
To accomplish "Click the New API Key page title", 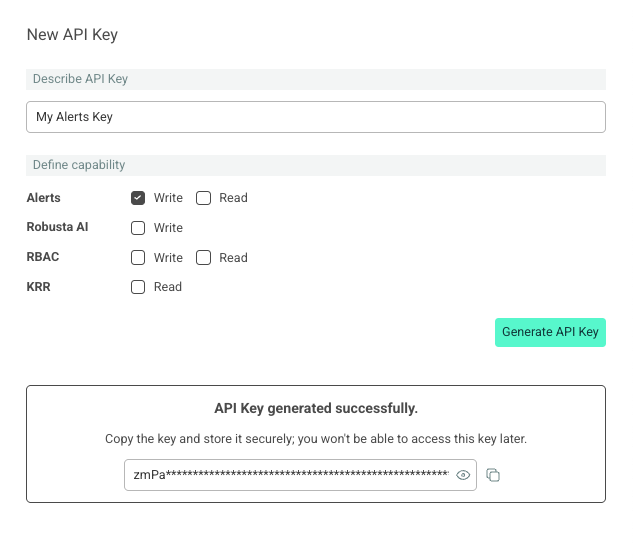I will [x=72, y=35].
